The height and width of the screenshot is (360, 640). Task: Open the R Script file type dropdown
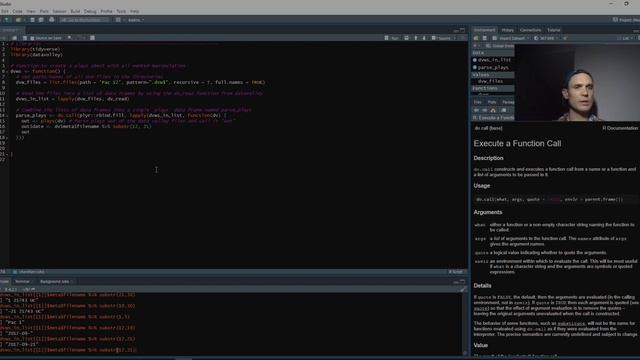click(x=457, y=272)
